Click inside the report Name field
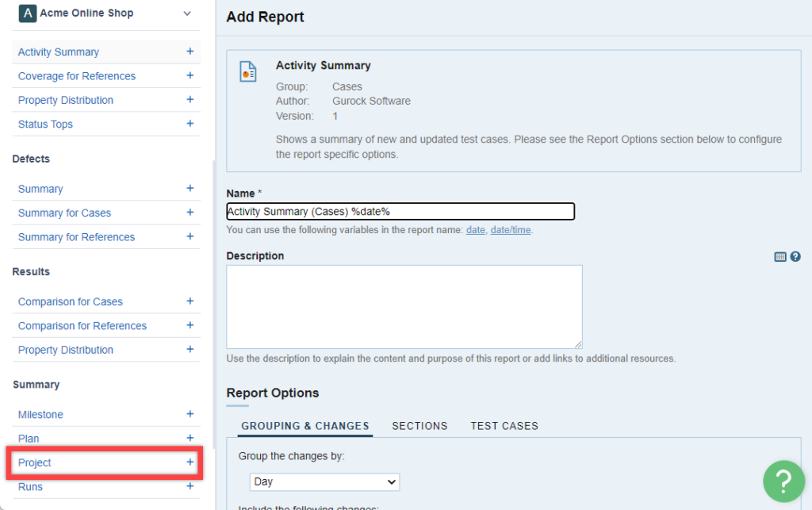Screen dimensions: 812x510 point(400,212)
